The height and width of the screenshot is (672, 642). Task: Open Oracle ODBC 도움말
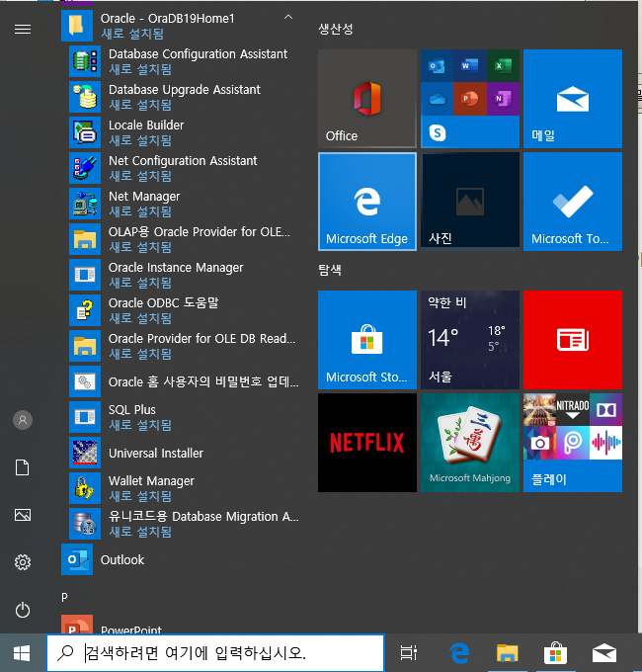tap(184, 310)
